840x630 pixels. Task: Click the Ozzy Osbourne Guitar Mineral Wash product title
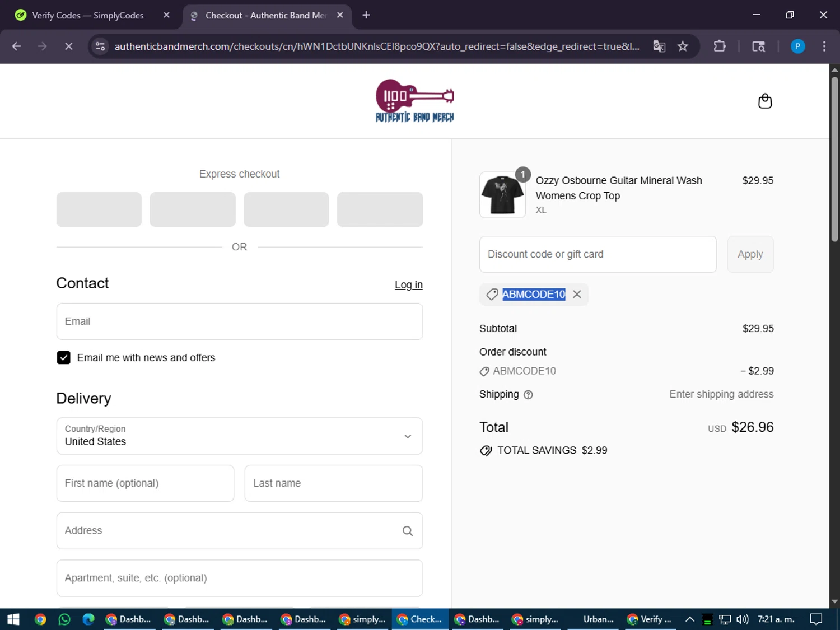tap(618, 188)
